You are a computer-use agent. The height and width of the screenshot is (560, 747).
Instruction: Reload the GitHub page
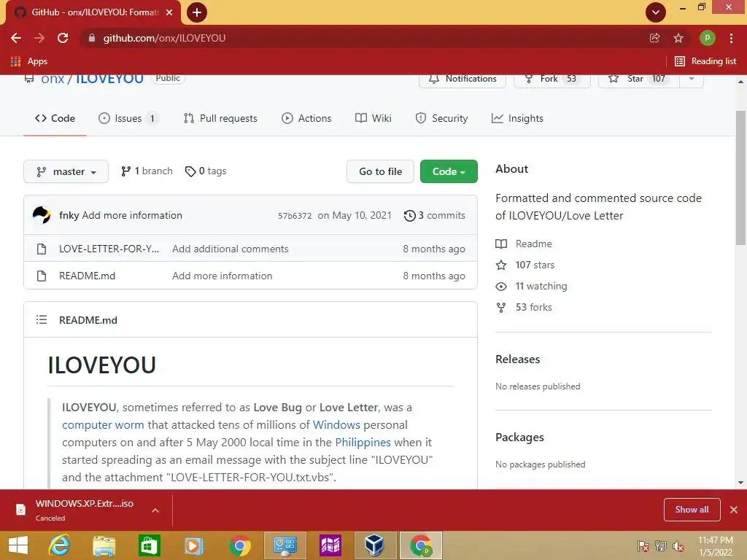tap(63, 38)
